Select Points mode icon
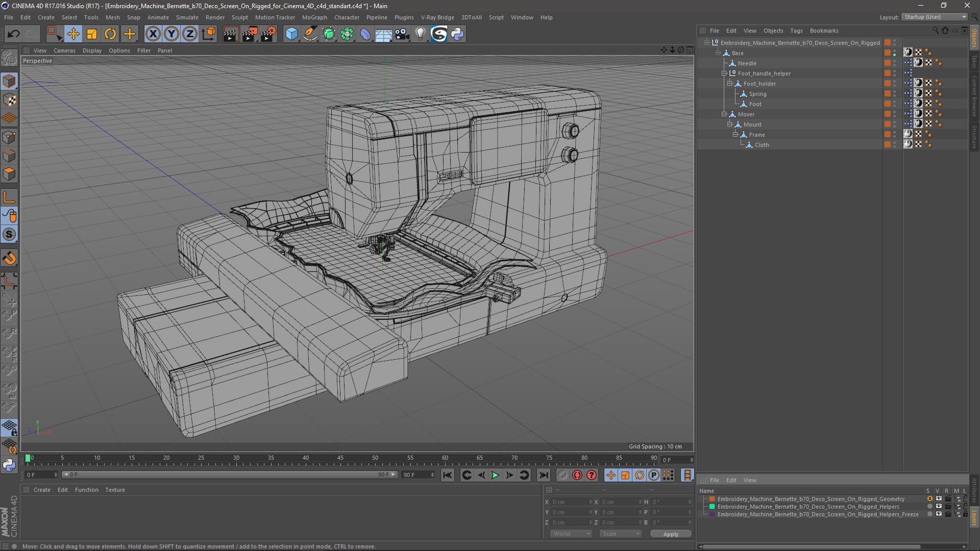The width and height of the screenshot is (980, 551). pyautogui.click(x=9, y=137)
